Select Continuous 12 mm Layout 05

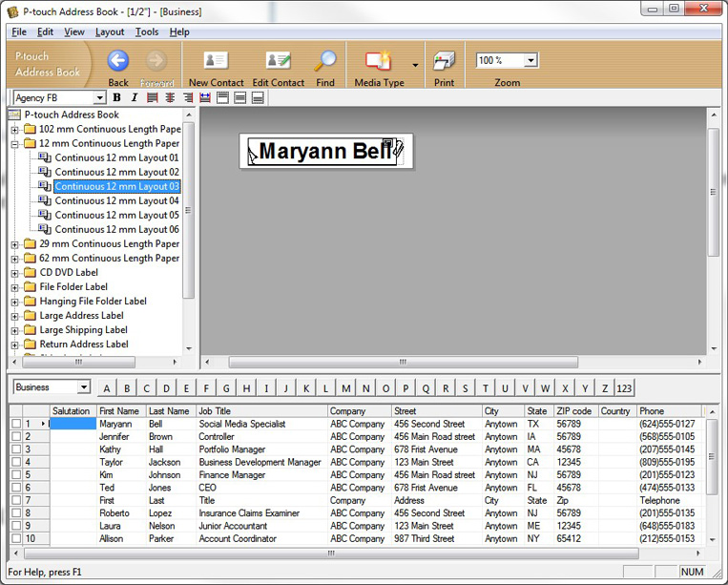click(x=116, y=215)
